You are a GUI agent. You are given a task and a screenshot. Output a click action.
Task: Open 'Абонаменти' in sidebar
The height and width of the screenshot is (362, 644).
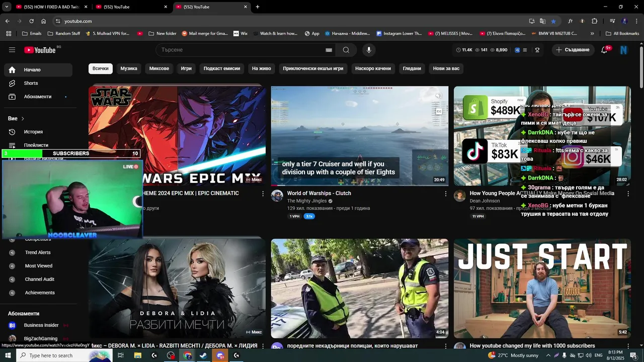coord(38,97)
